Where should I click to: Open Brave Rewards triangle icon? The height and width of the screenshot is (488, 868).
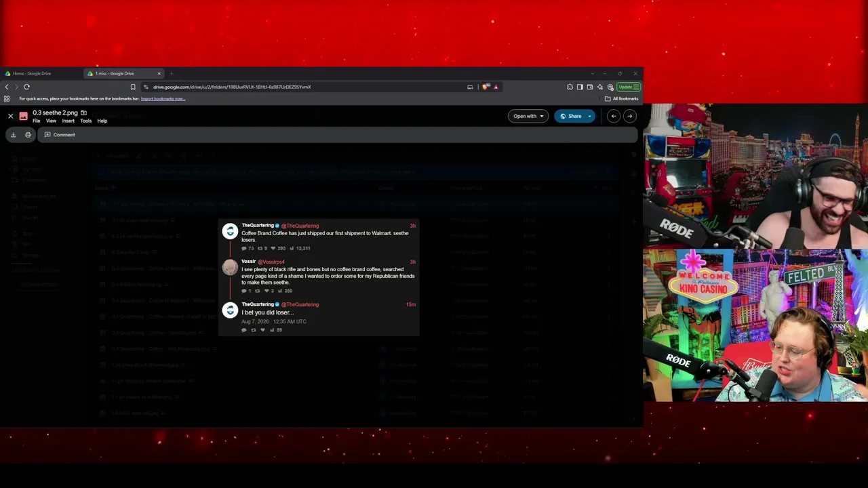point(496,87)
